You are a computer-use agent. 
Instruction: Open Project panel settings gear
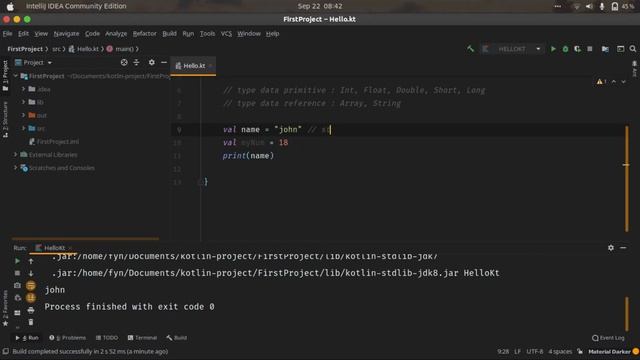tap(152, 62)
